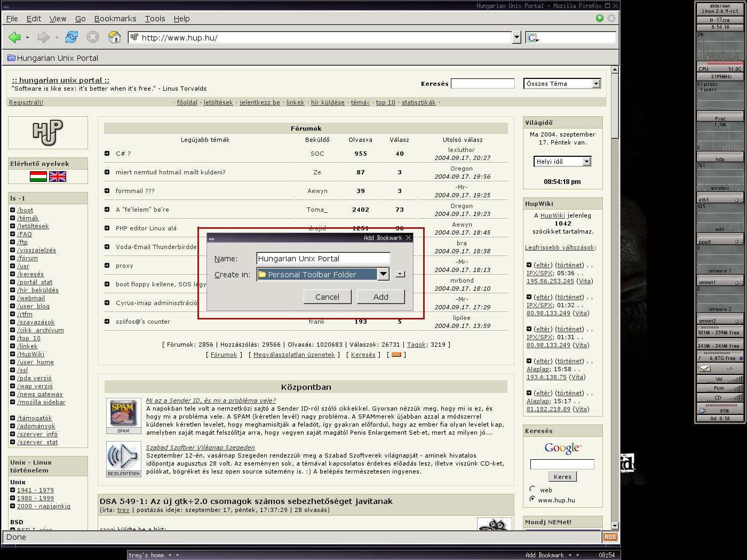Image resolution: width=747 pixels, height=560 pixels.
Task: Reload the page with the Reload icon
Action: point(71,37)
